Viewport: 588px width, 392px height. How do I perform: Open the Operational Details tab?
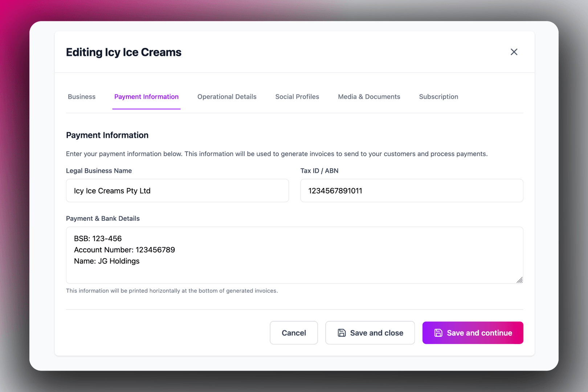[226, 97]
